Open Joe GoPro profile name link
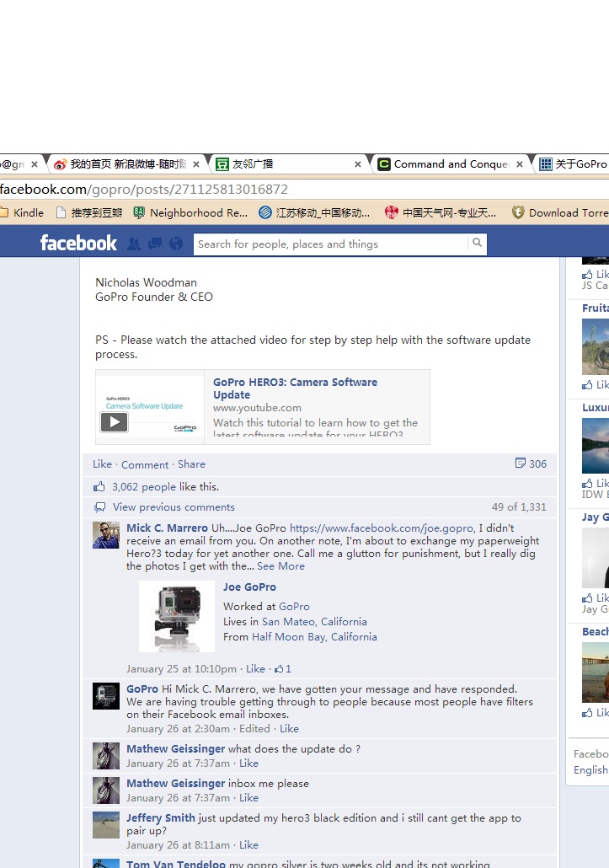 click(249, 587)
